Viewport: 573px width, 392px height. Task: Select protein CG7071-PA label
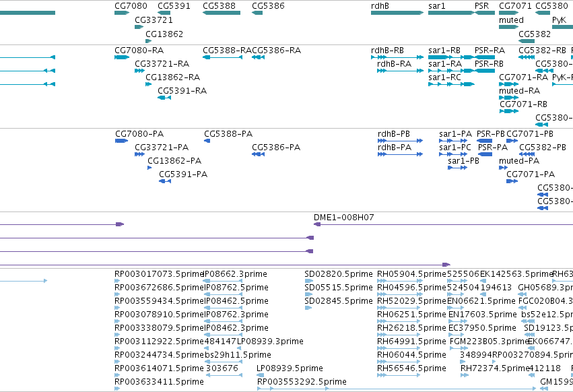click(x=531, y=175)
